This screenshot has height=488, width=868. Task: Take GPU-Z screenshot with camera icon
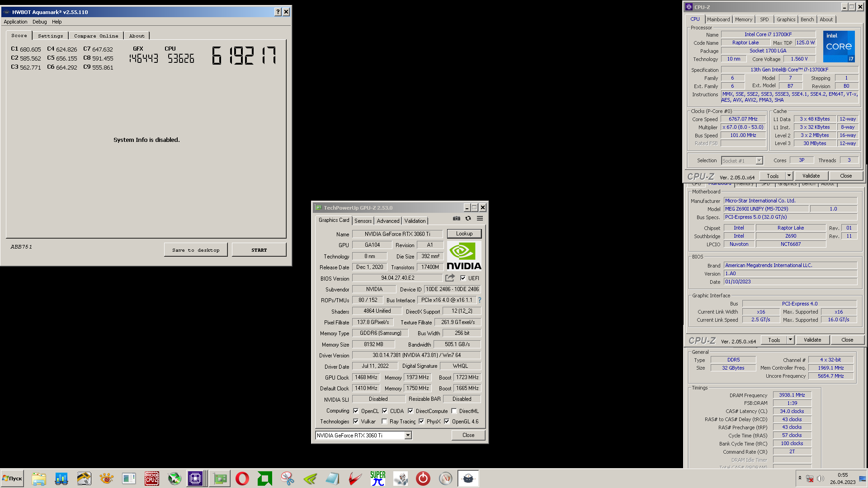(457, 219)
